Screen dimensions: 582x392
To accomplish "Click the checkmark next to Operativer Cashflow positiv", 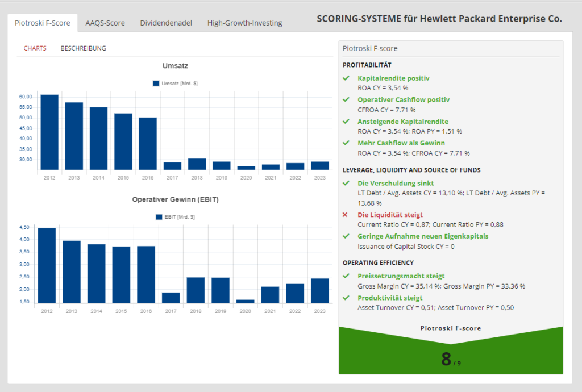I will click(346, 99).
